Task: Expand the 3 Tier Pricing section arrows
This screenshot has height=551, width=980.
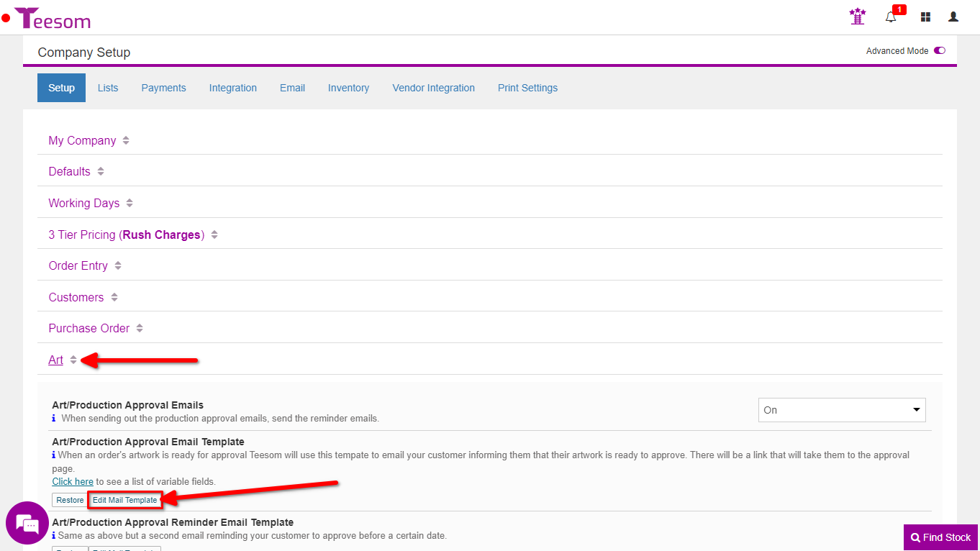Action: click(x=214, y=235)
